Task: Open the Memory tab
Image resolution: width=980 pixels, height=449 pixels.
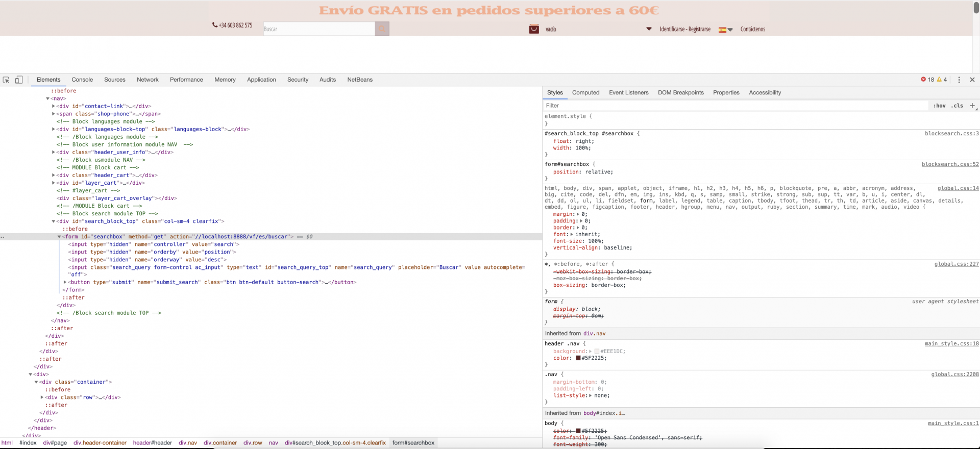Action: pos(225,80)
